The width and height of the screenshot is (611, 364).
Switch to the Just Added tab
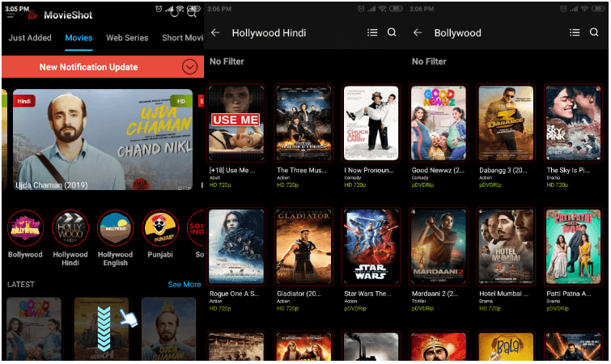pyautogui.click(x=30, y=38)
